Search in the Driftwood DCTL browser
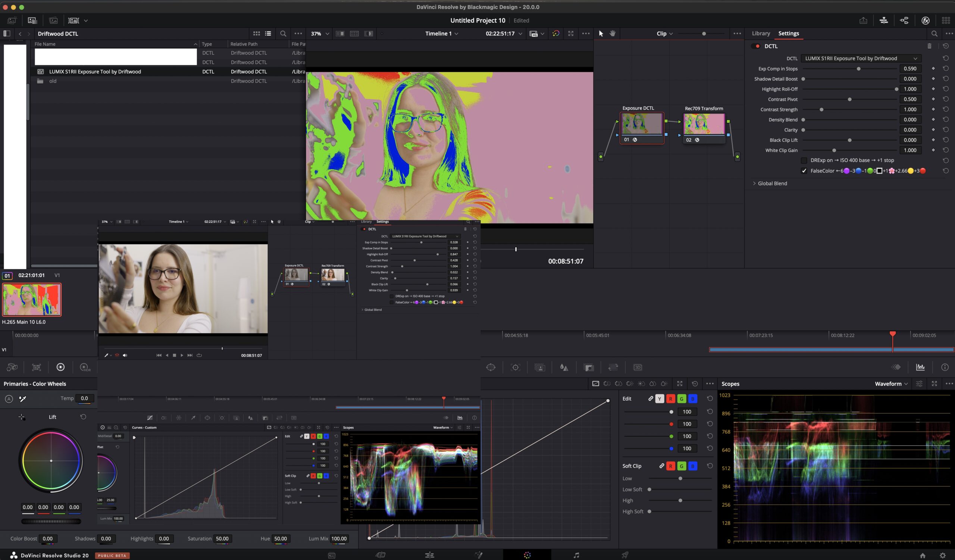This screenshot has height=560, width=955. tap(283, 33)
